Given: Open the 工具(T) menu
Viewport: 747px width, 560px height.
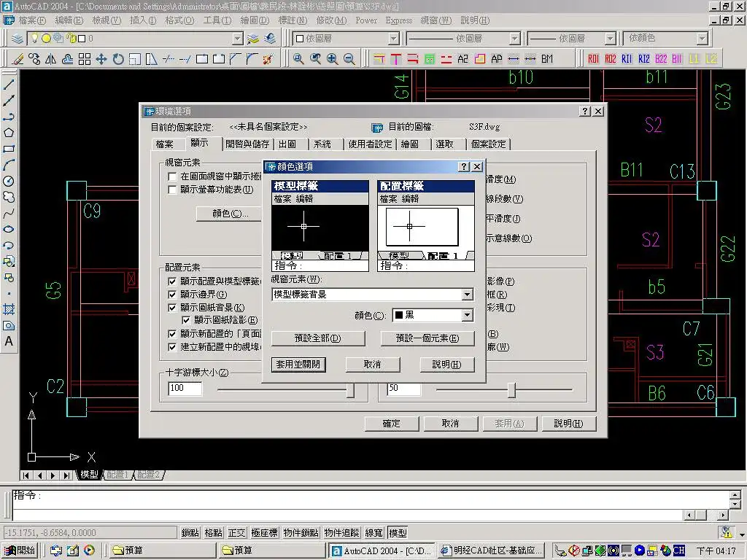Looking at the screenshot, I should (217, 20).
